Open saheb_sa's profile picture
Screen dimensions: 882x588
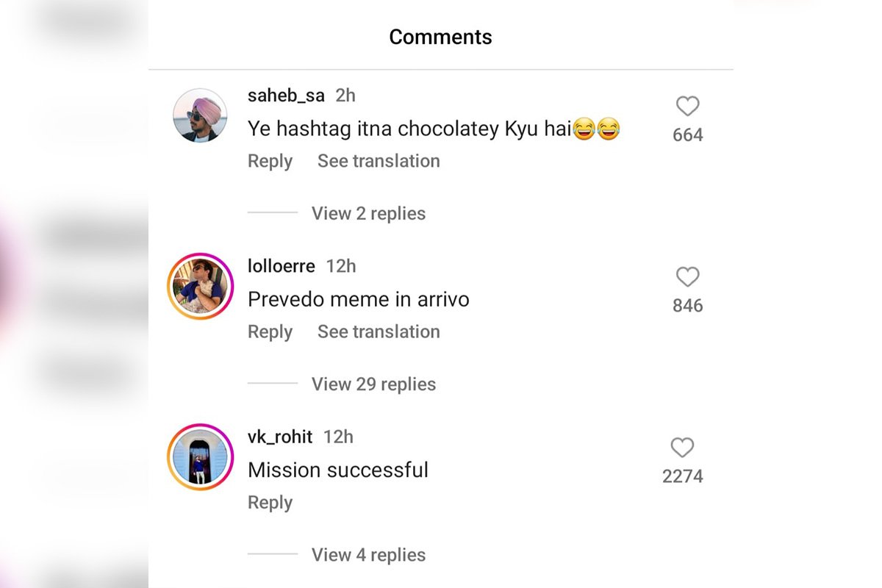pyautogui.click(x=200, y=115)
